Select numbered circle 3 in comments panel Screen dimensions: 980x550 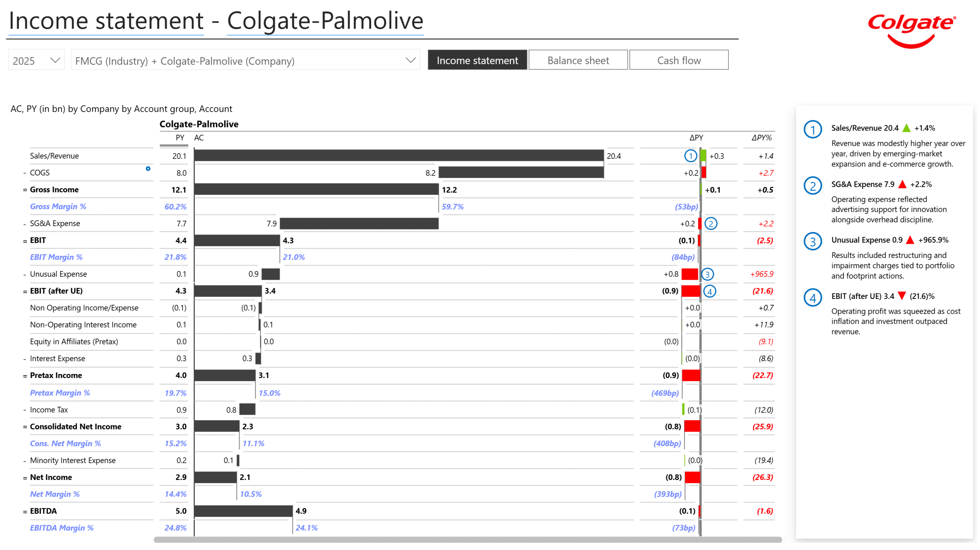[x=812, y=242]
